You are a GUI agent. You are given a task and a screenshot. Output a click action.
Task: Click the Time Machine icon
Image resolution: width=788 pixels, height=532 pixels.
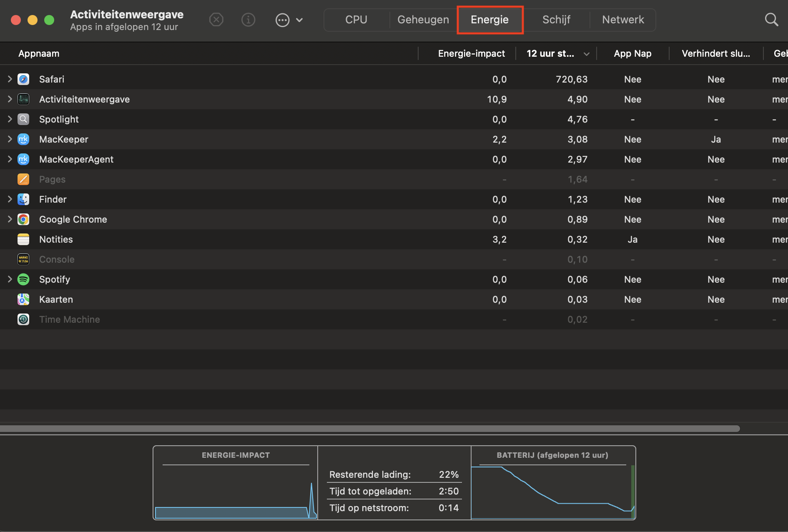point(23,319)
